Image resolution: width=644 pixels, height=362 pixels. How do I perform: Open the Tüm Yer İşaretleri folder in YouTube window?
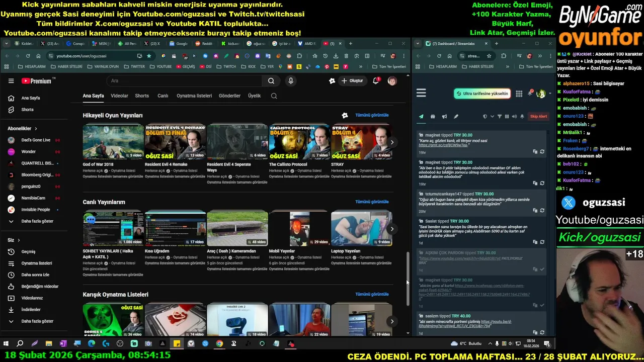[x=389, y=66]
